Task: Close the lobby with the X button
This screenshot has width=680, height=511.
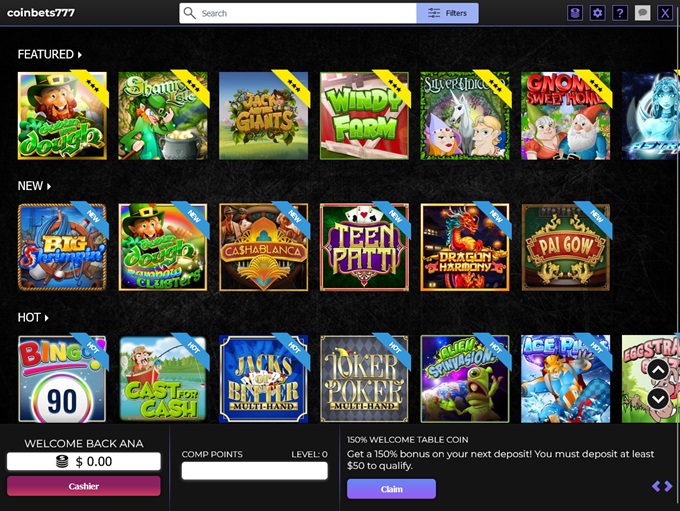Action: (x=664, y=13)
